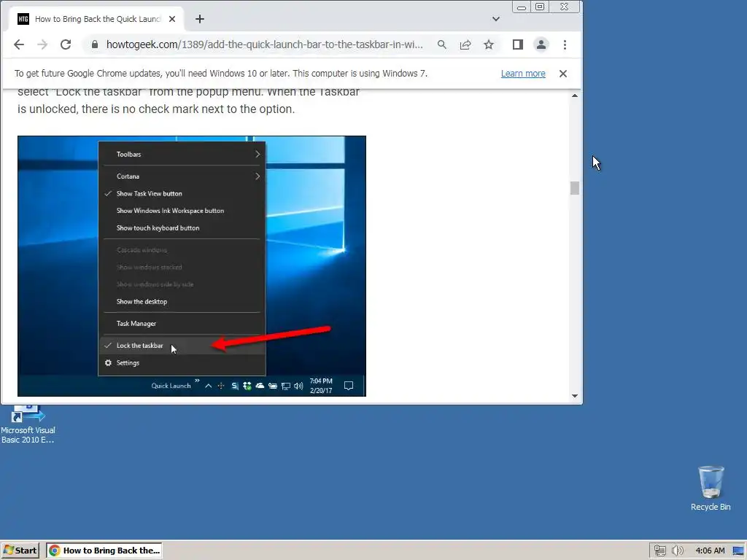The image size is (747, 560).
Task: Click the paragraph about the unlocked taskbar
Action: (189, 101)
